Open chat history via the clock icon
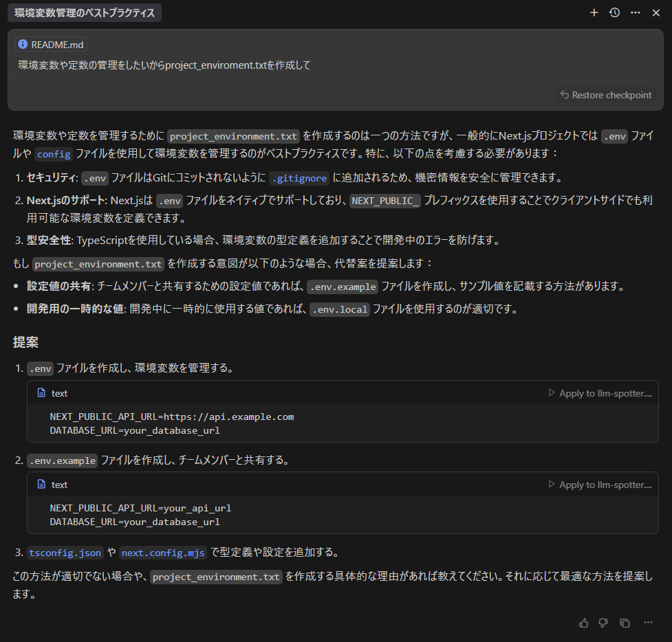672x642 pixels. coord(614,12)
